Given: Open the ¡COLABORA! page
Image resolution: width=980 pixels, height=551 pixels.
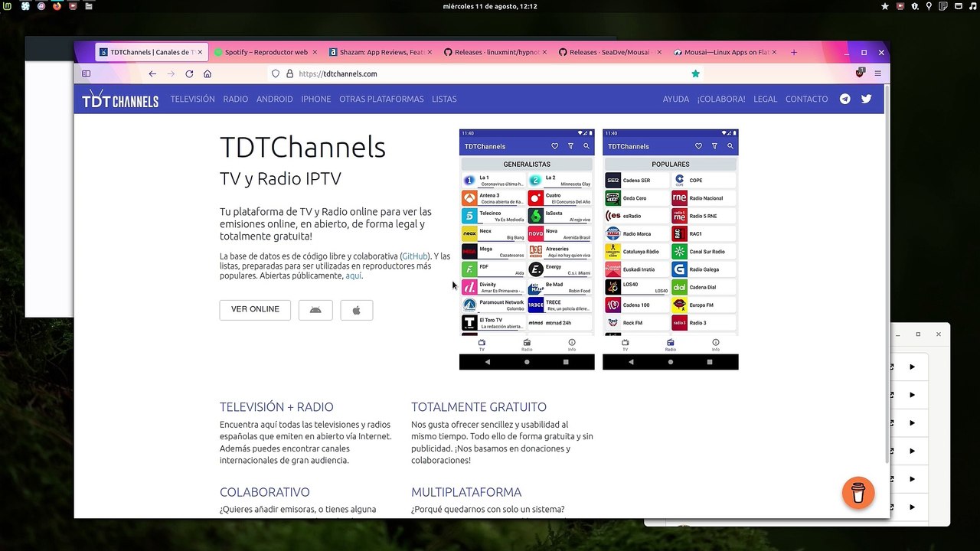Looking at the screenshot, I should click(x=721, y=99).
